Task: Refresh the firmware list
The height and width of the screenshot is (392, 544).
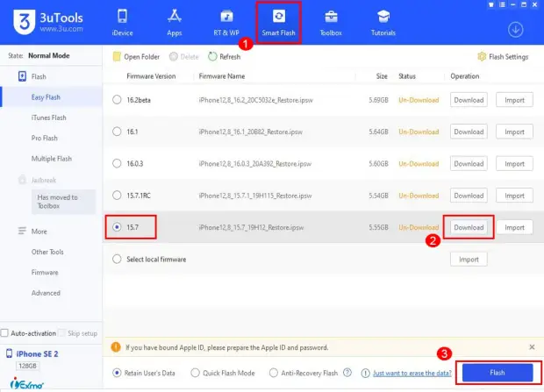Action: point(224,56)
